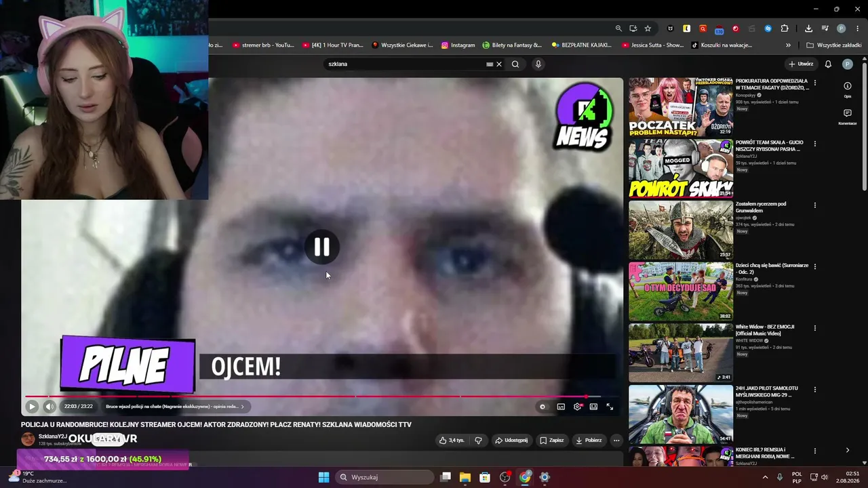Open options for the 'POWRÓT TEAM SKAŁA' video
Screen dimensions: 868x488
(815, 144)
